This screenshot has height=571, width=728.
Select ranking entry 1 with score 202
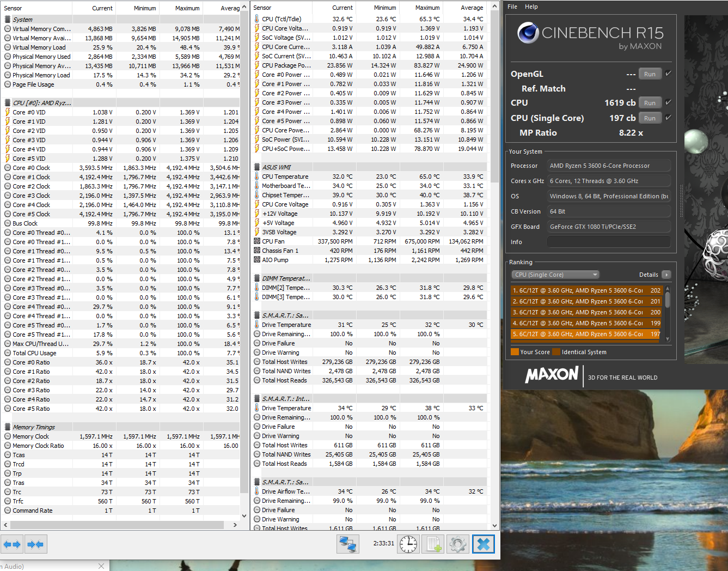(586, 290)
